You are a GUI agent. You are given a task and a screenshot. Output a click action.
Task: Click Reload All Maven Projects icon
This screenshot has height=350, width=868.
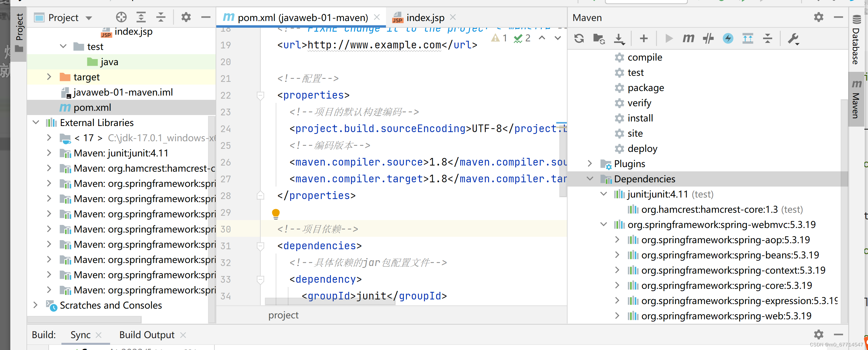pos(579,38)
